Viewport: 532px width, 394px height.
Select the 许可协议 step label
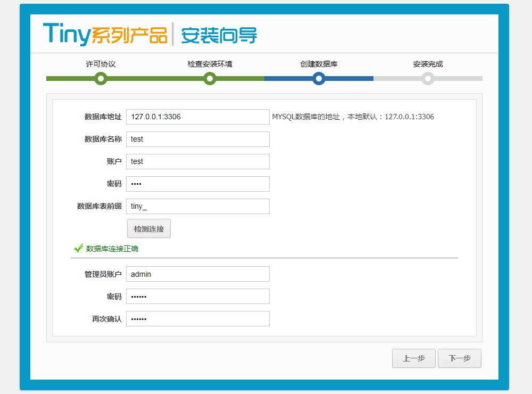coord(101,64)
